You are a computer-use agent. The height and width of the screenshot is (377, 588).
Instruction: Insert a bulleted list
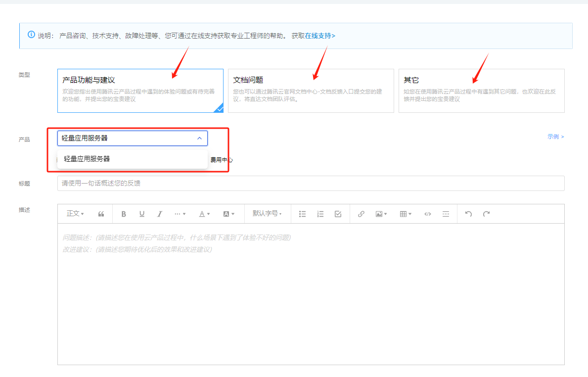(x=302, y=214)
